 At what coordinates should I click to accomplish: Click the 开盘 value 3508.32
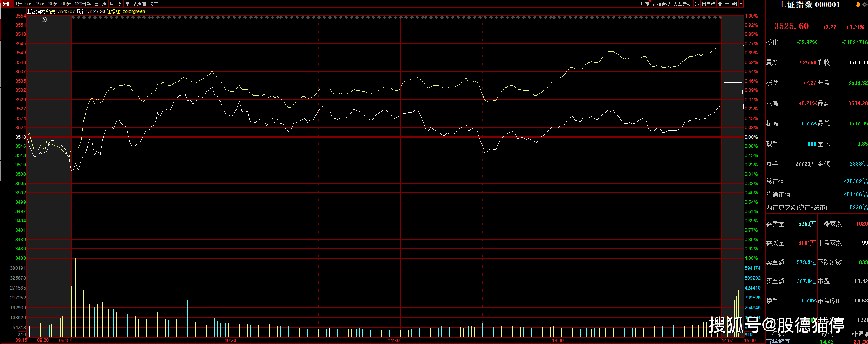(858, 83)
